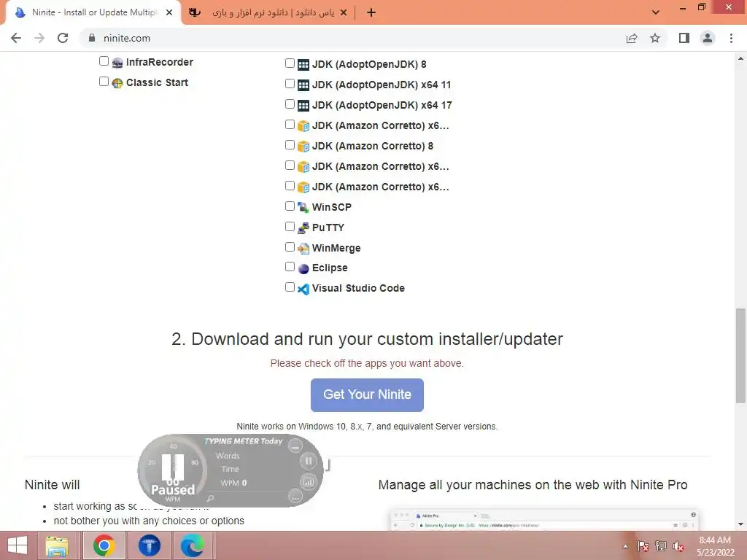
Task: Open Chrome's three-dot menu
Action: [731, 38]
